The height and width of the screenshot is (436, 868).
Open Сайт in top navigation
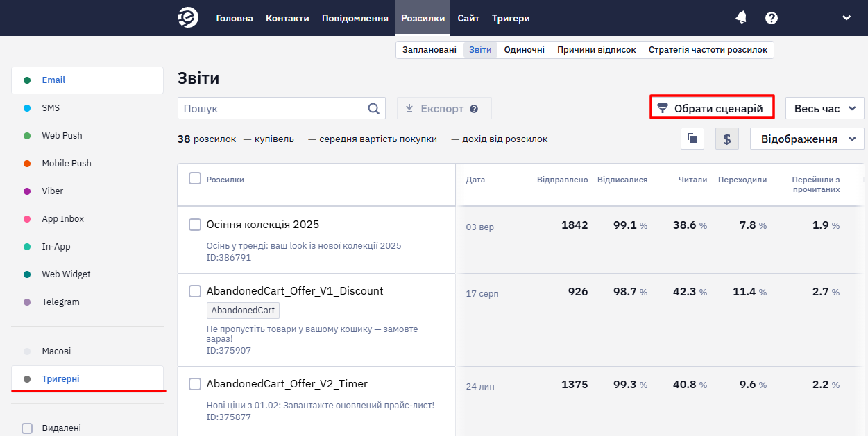(468, 18)
